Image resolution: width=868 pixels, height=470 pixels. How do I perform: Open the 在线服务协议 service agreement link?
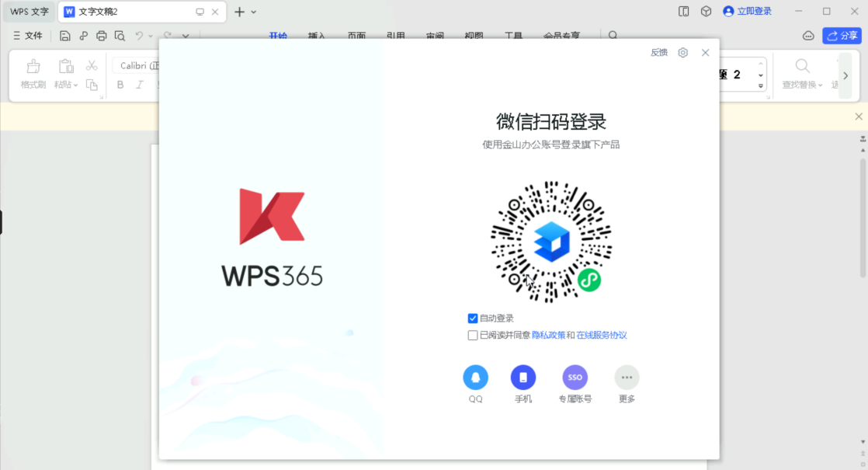click(x=603, y=335)
